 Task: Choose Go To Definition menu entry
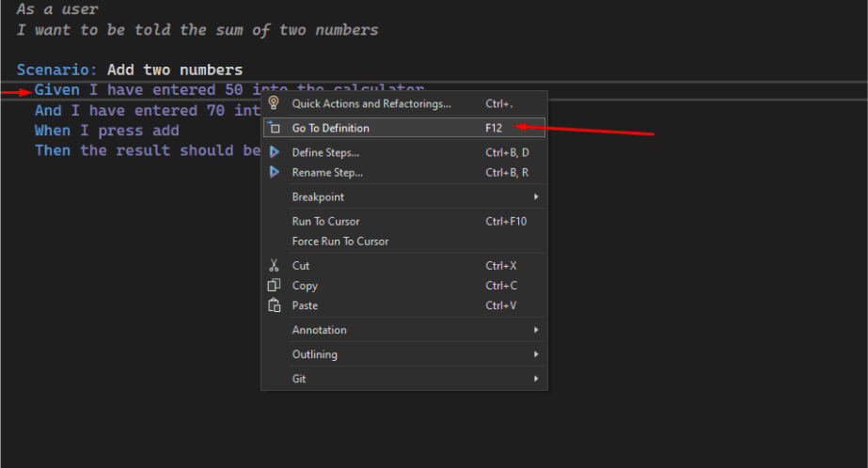(404, 128)
